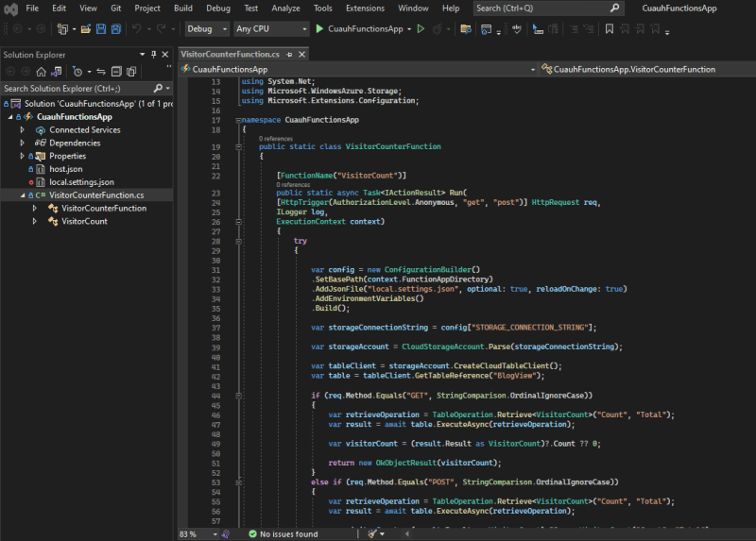The image size is (756, 541).
Task: Click Pending Changes Filter clock icon
Action: point(77,72)
